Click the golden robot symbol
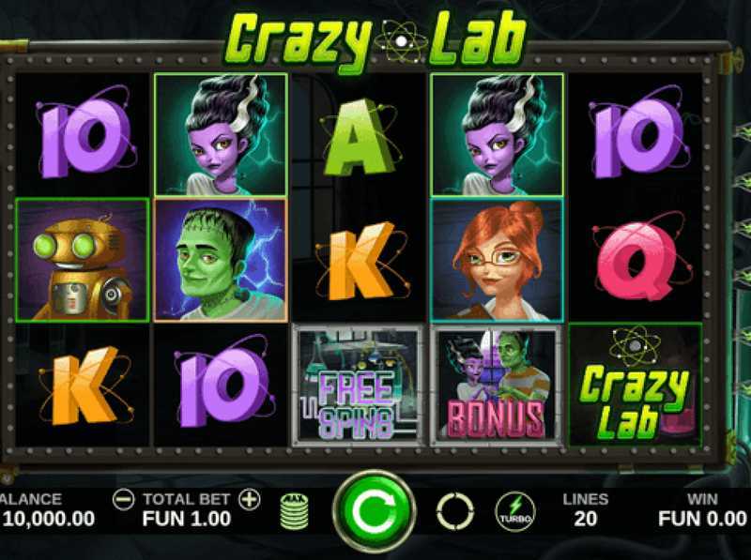Screen dimensions: 751x560 [83, 260]
